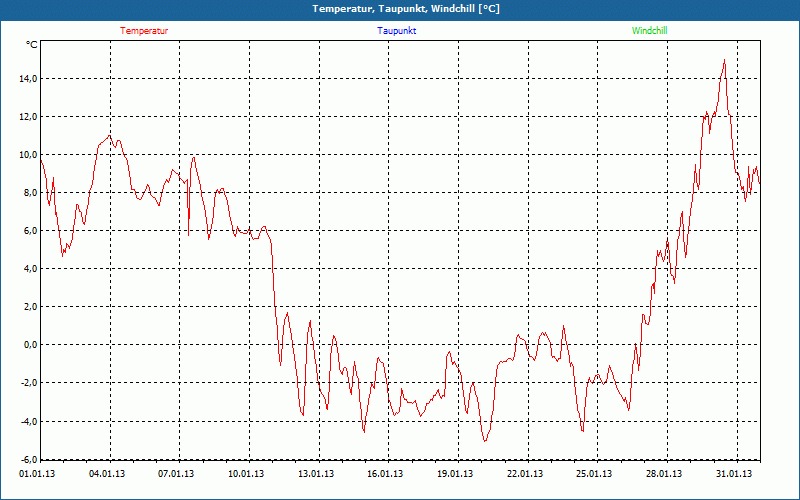Screen dimensions: 800x500
Task: Select the 12,0 y-axis value
Action: pyautogui.click(x=28, y=117)
